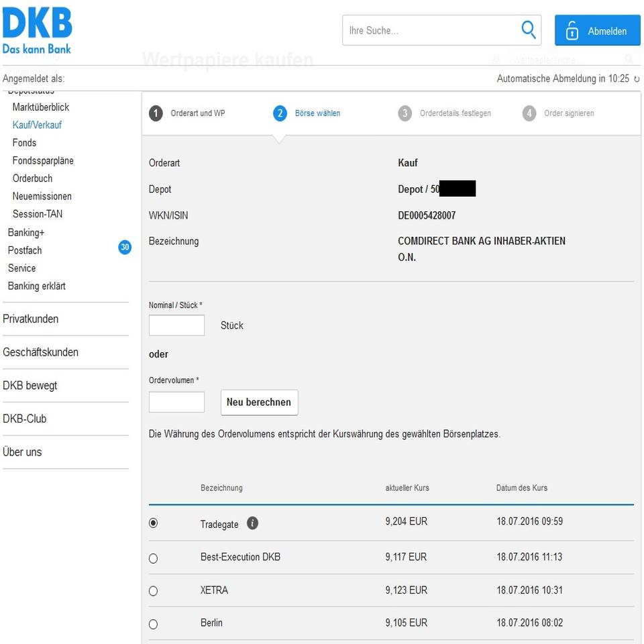Select the Berlin radio button
Image resolution: width=644 pixels, height=644 pixels.
click(153, 625)
